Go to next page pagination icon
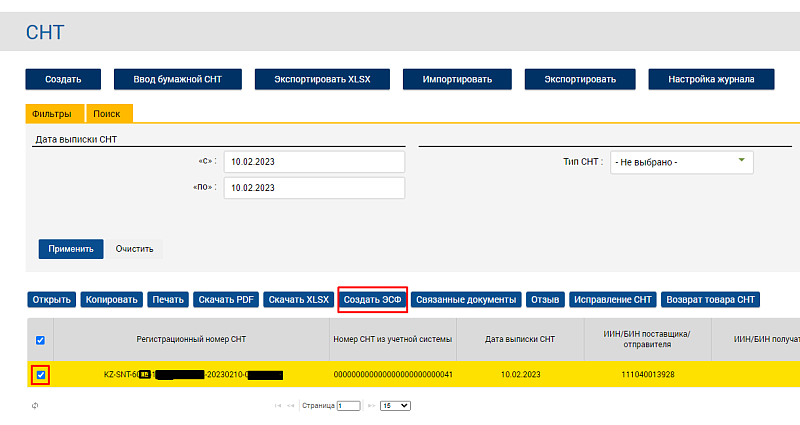800x425 pixels. coord(370,406)
